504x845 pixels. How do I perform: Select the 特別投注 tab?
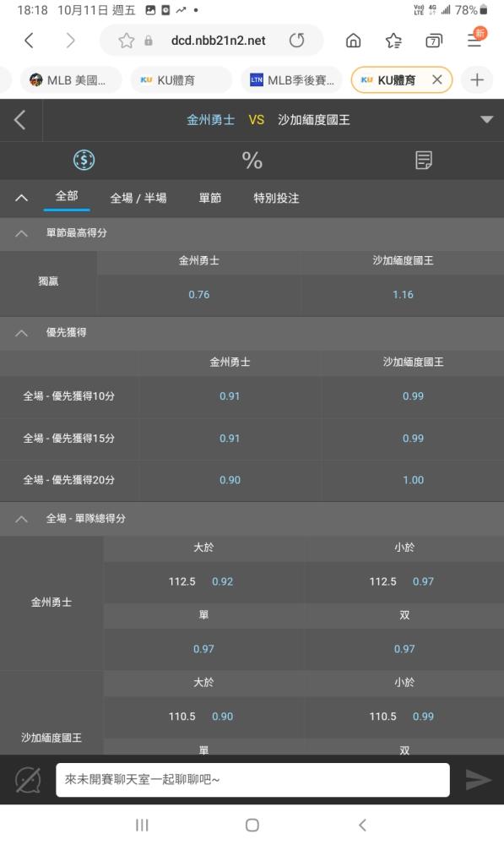[276, 198]
